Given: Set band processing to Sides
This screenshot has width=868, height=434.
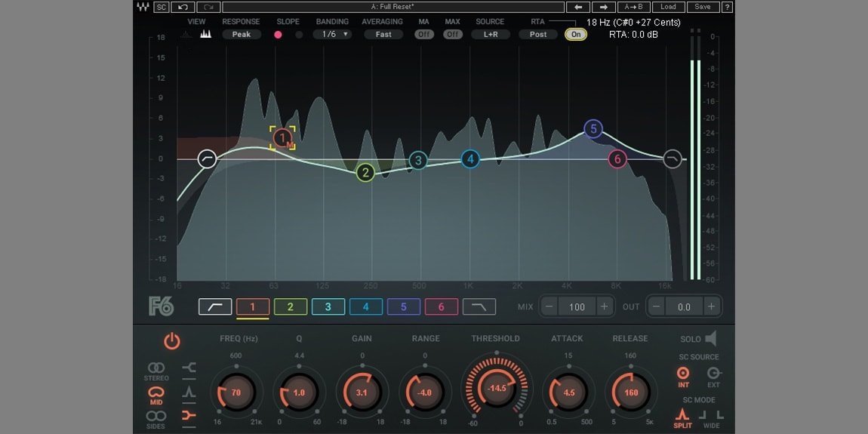Looking at the screenshot, I should pyautogui.click(x=156, y=419).
